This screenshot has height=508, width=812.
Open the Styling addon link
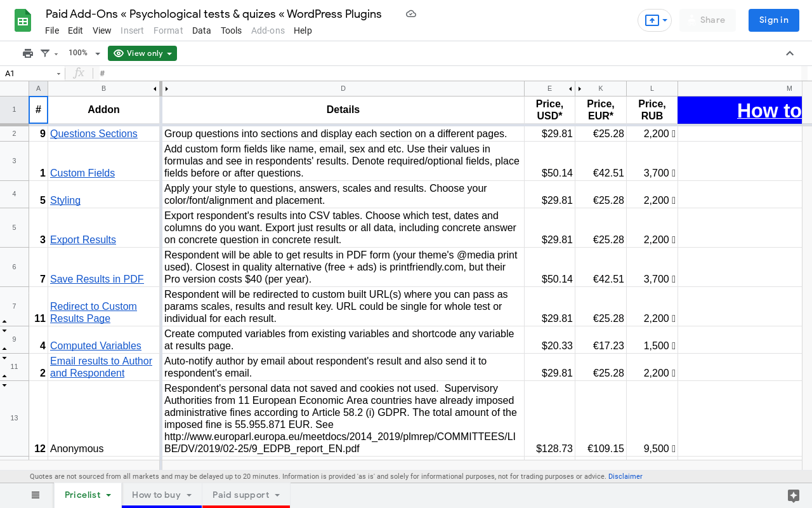tap(65, 201)
